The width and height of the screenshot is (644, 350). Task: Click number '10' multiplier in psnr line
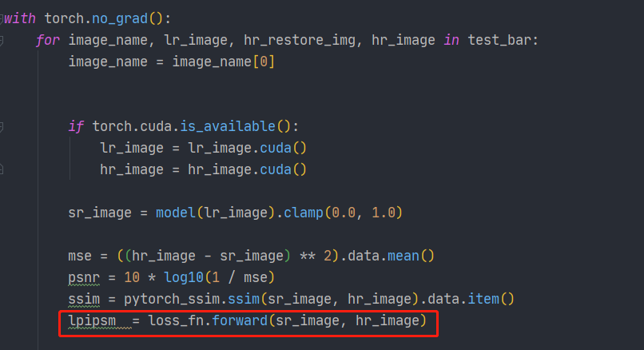click(x=132, y=278)
